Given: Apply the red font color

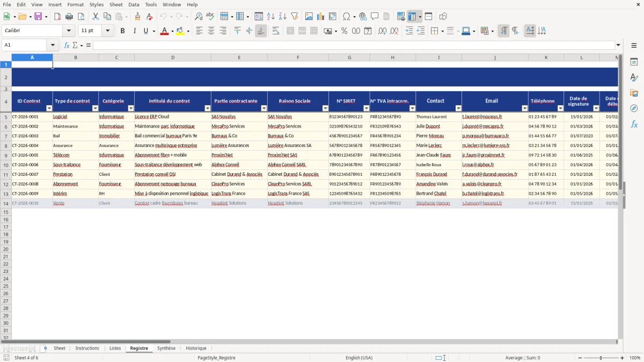Looking at the screenshot, I should pyautogui.click(x=164, y=31).
